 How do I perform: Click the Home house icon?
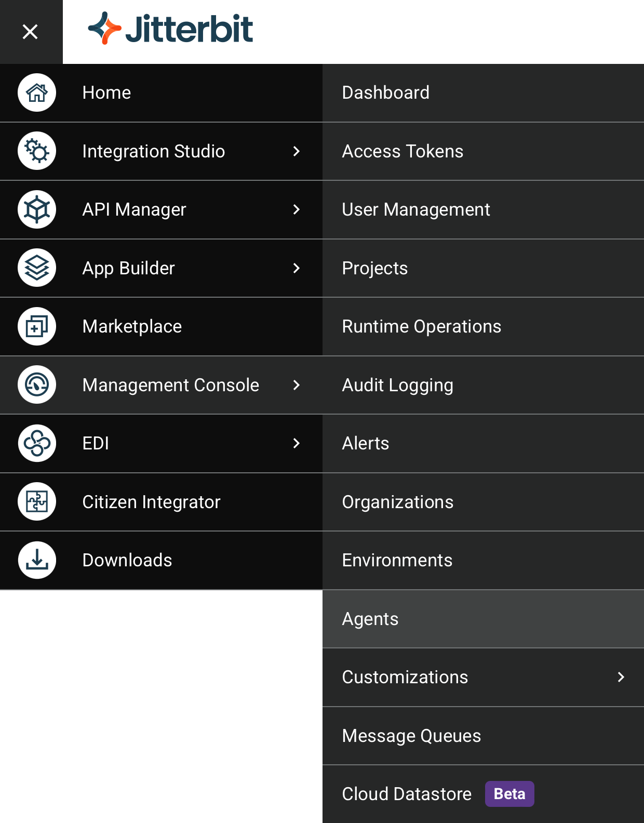[37, 92]
